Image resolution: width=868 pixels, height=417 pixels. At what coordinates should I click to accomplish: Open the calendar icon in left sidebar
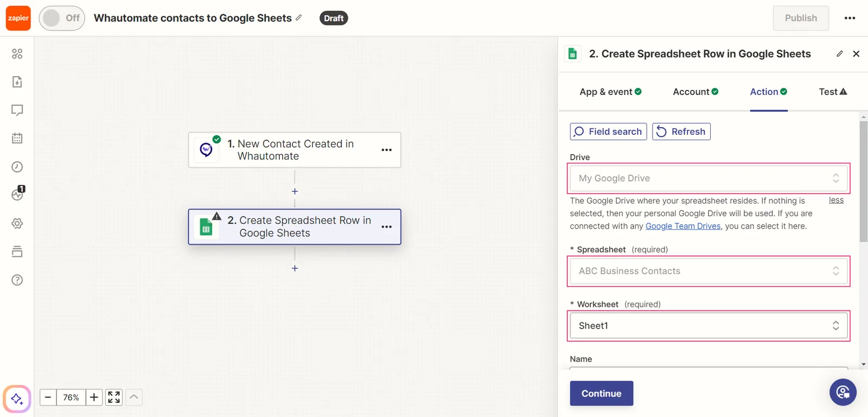[17, 138]
